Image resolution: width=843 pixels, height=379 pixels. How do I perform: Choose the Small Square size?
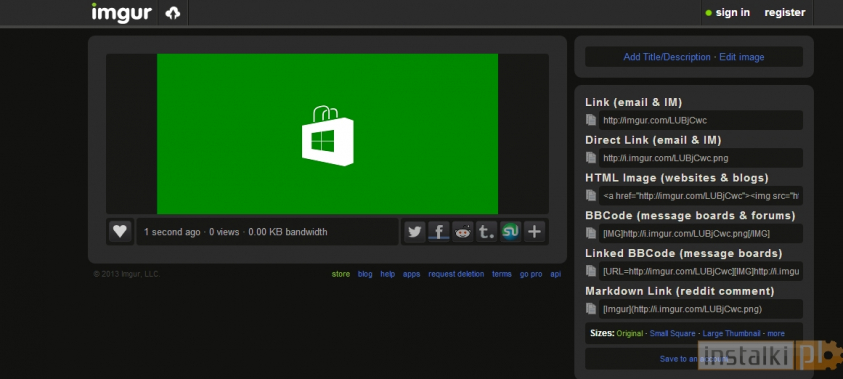click(x=672, y=333)
